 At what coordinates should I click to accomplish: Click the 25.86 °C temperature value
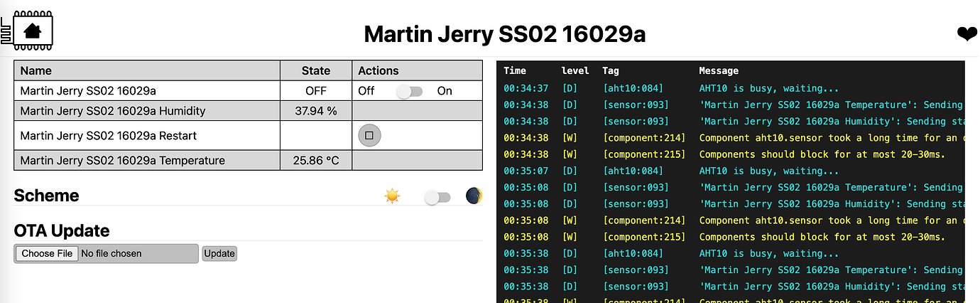(316, 161)
